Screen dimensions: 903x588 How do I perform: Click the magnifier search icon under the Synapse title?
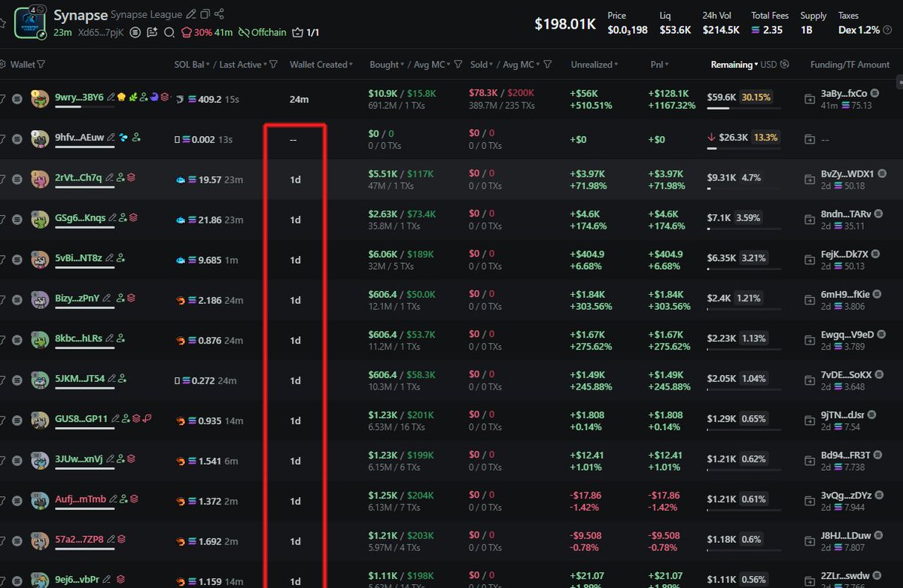coord(169,32)
